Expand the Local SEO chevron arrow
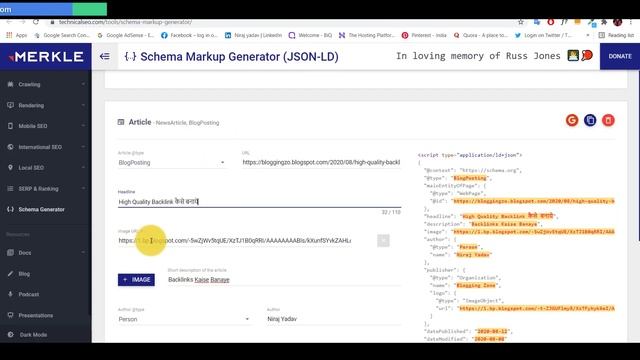640x360 pixels. point(83,168)
